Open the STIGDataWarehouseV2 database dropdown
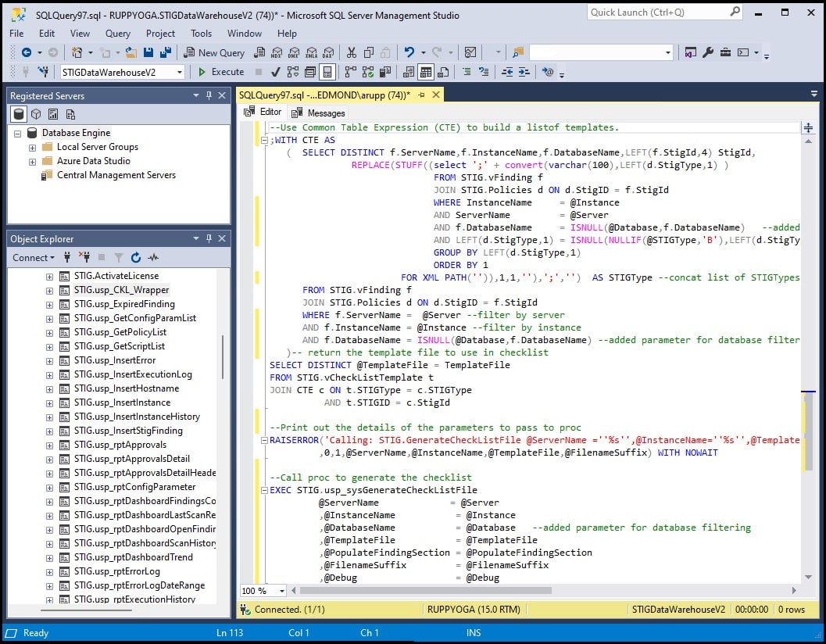826x644 pixels. [180, 72]
